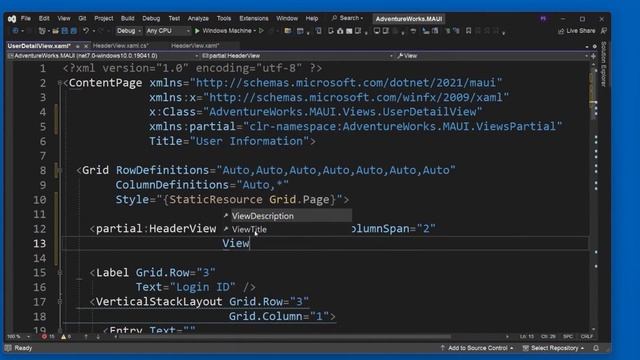Open the Edit menu

pyautogui.click(x=44, y=18)
